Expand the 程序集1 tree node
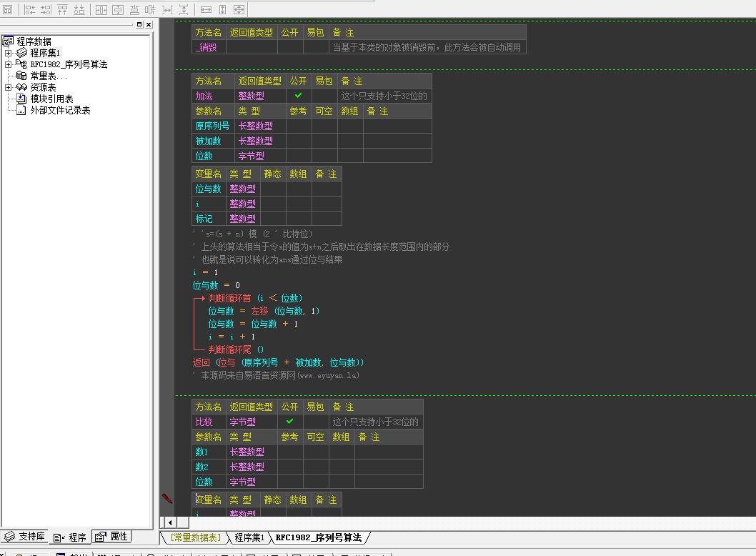 (x=8, y=53)
